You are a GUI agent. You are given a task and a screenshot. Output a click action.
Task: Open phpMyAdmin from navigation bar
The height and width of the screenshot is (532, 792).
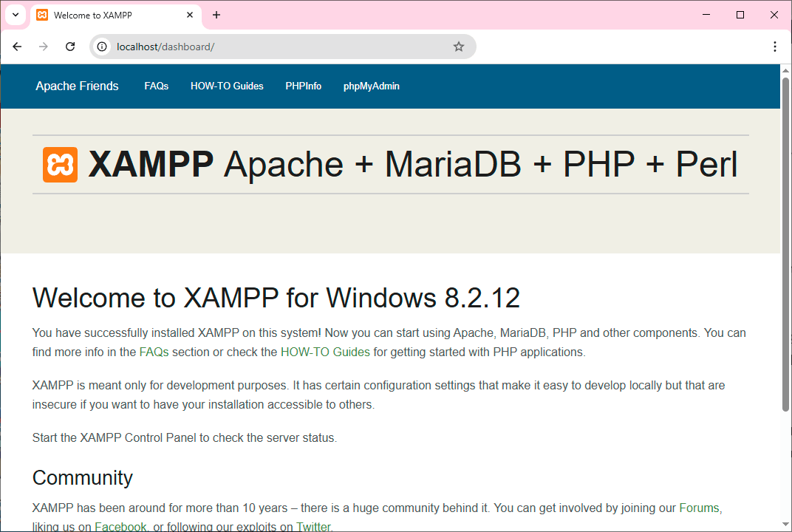coord(371,86)
